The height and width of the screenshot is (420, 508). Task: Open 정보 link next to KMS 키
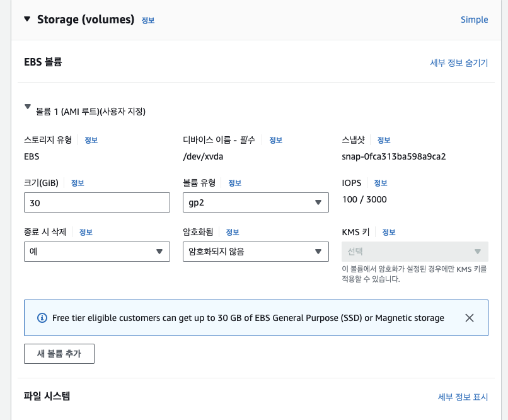pyautogui.click(x=389, y=232)
